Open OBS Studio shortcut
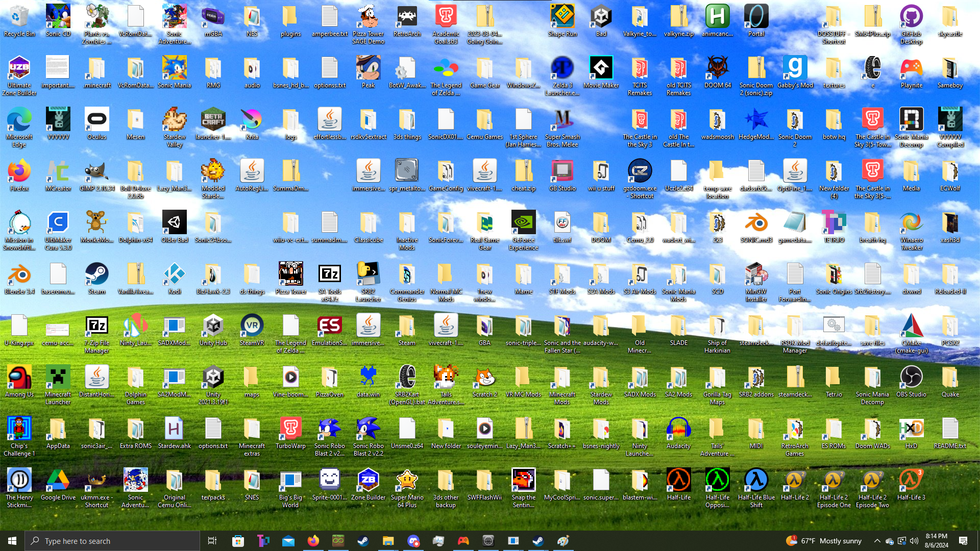980x551 pixels. 912,381
